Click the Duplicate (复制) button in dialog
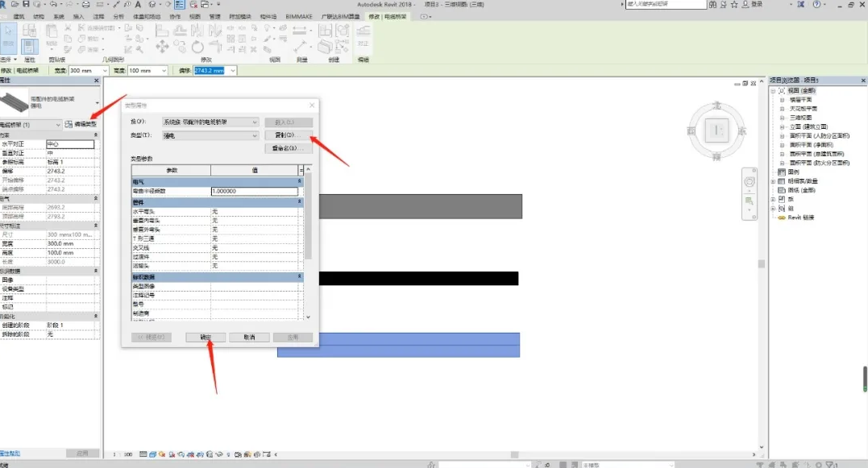This screenshot has height=468, width=868. pos(289,135)
